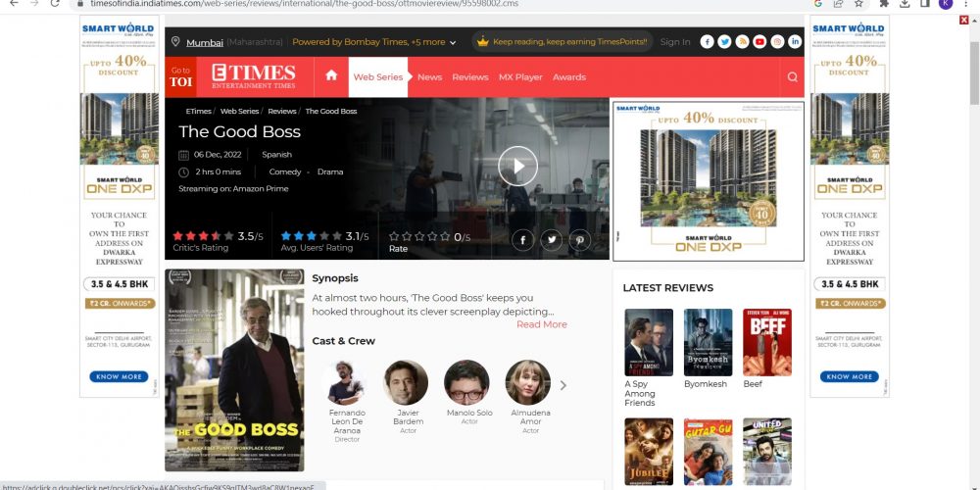
Task: Open ETimes breadcrumb link
Action: tap(198, 112)
